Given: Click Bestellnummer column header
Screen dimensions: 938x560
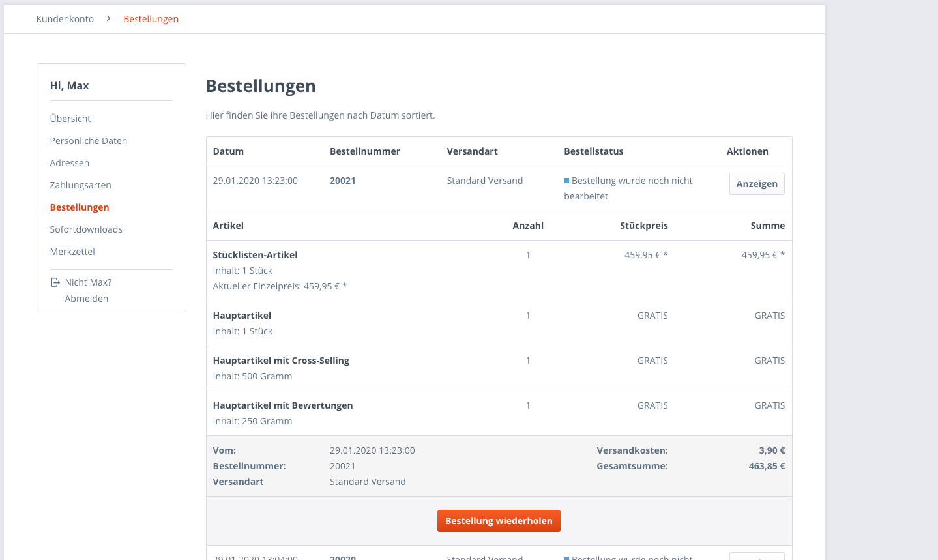Looking at the screenshot, I should coord(365,151).
